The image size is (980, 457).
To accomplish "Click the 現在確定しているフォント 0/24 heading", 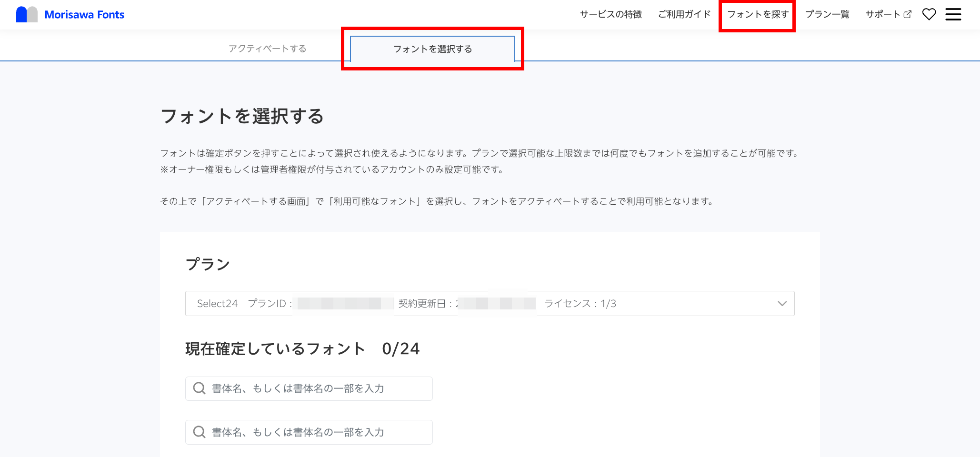I will click(x=302, y=349).
